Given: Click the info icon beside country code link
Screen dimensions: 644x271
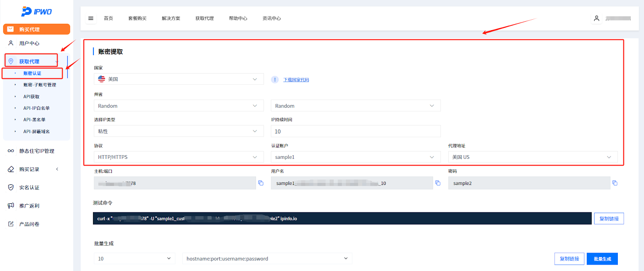Looking at the screenshot, I should coord(275,80).
